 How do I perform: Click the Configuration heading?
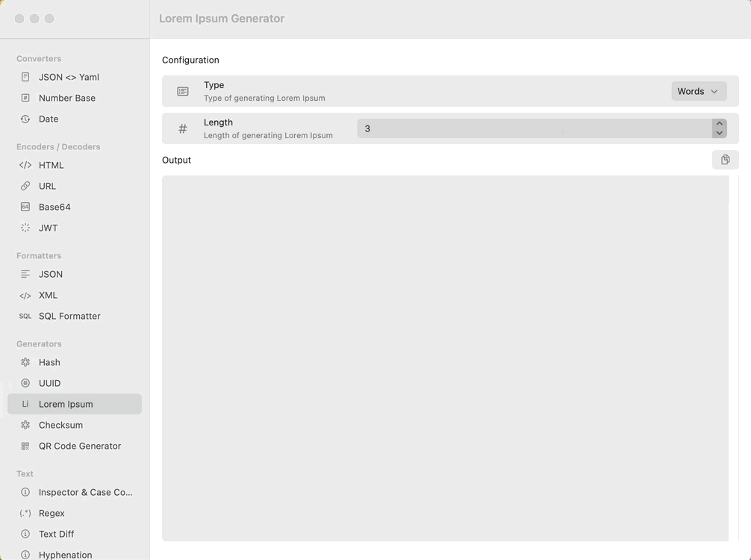(190, 60)
